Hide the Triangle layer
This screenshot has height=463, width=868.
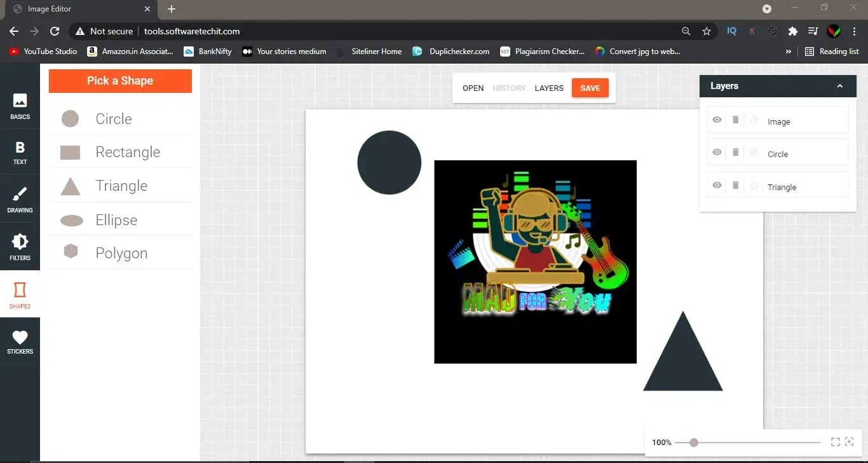click(x=717, y=185)
